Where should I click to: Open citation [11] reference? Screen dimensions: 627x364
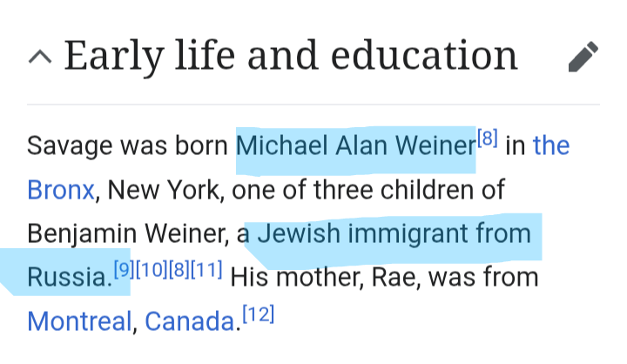tap(206, 270)
